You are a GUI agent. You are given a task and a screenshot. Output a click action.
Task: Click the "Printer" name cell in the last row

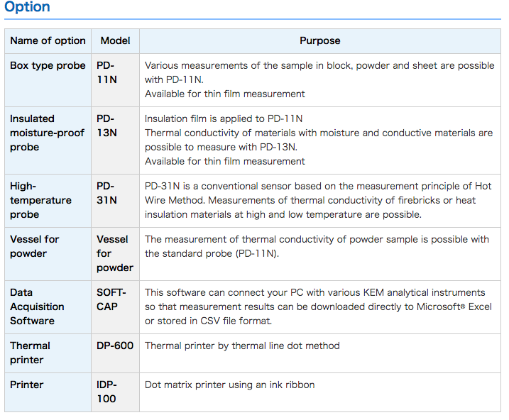pyautogui.click(x=27, y=385)
